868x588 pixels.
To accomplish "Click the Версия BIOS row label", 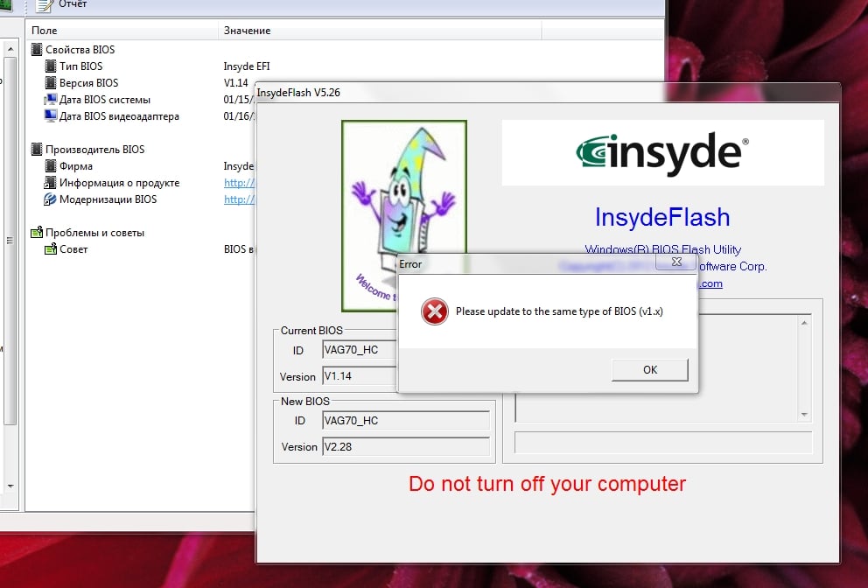I will pyautogui.click(x=88, y=83).
